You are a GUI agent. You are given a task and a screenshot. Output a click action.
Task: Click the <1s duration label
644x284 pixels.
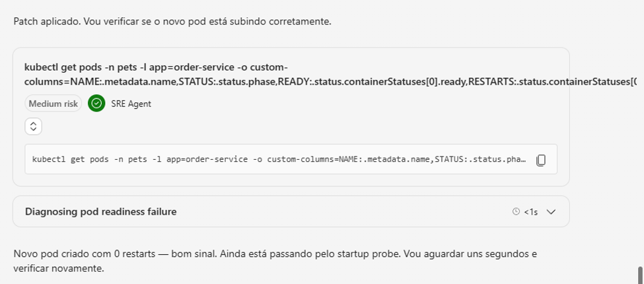pyautogui.click(x=530, y=212)
